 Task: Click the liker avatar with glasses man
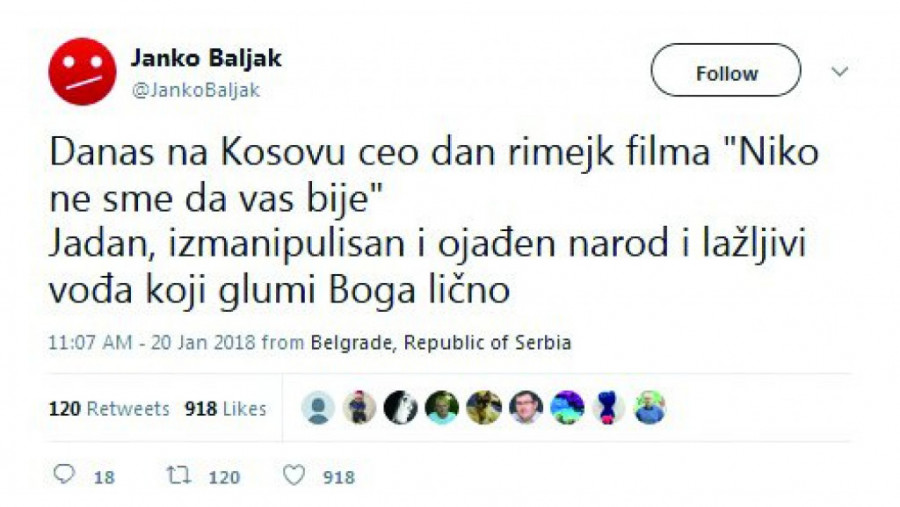(x=526, y=408)
